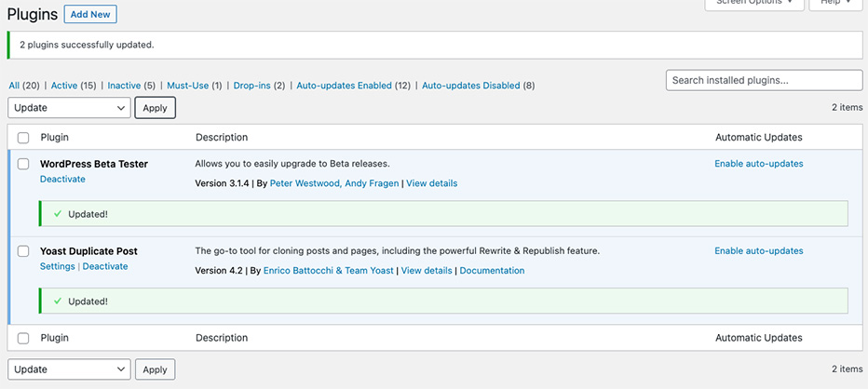This screenshot has width=868, height=389.
Task: Click the Plugin column header at top
Action: point(55,137)
